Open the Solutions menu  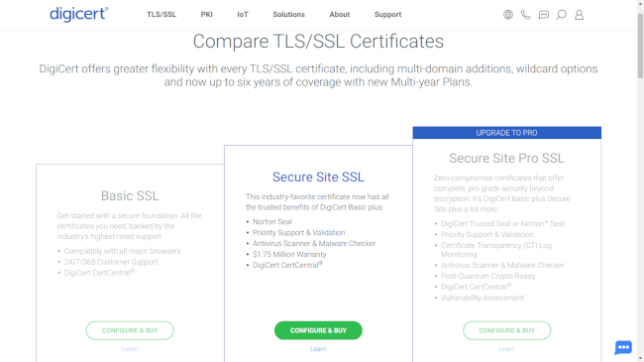[x=288, y=15]
